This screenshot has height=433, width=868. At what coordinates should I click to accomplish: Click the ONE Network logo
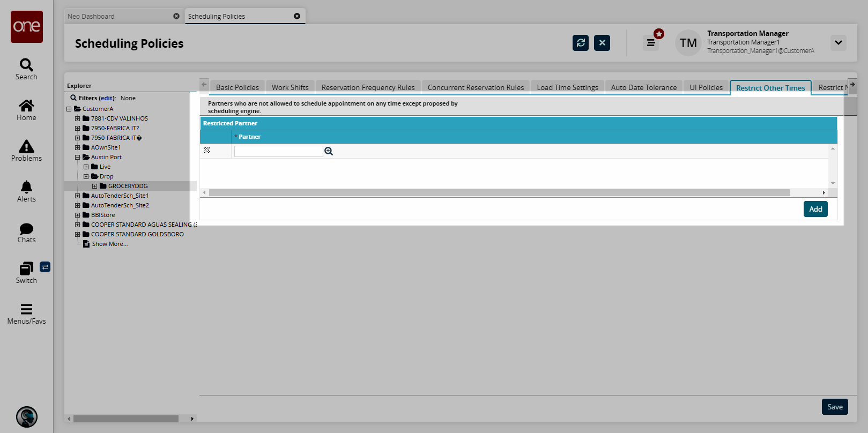27,27
